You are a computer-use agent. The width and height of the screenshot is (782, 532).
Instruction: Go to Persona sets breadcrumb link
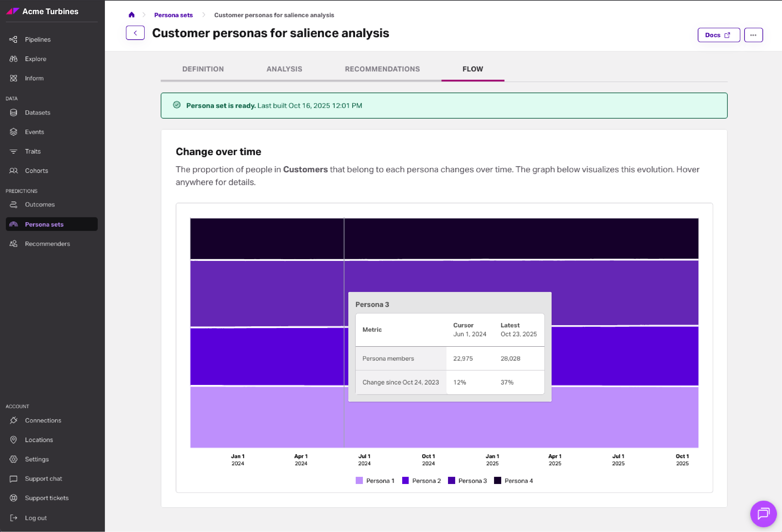click(173, 15)
